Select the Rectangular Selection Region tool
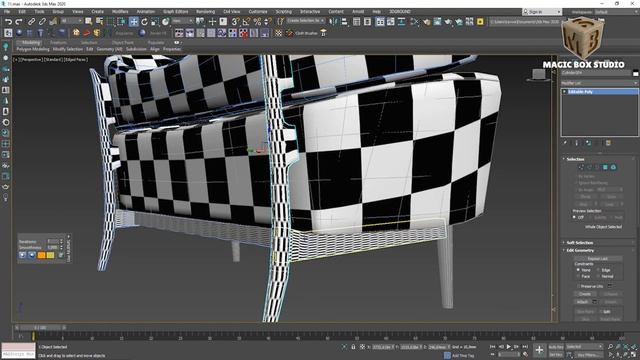The height and width of the screenshot is (360, 640). point(111,21)
